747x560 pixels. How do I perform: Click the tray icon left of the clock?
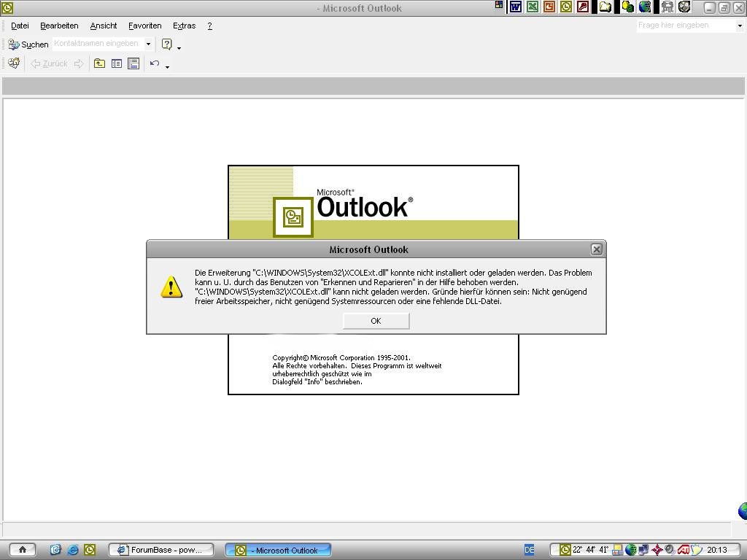tap(696, 551)
